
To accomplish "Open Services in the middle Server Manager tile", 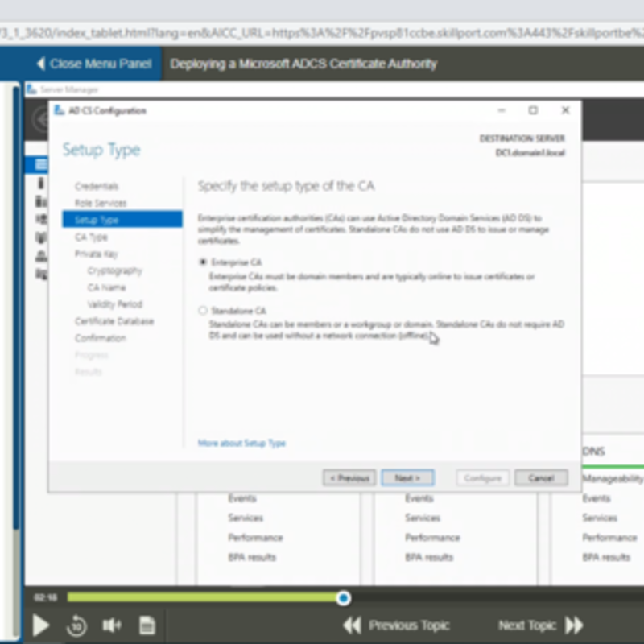I will [423, 518].
